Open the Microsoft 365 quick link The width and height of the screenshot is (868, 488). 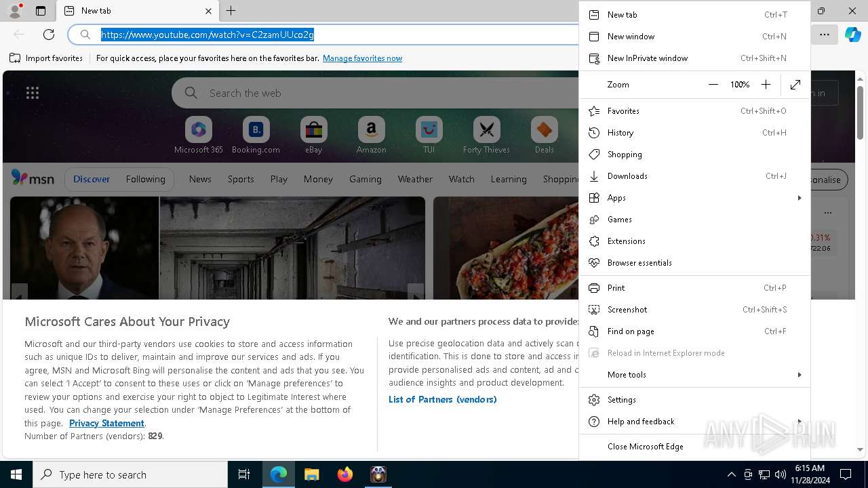(x=198, y=135)
